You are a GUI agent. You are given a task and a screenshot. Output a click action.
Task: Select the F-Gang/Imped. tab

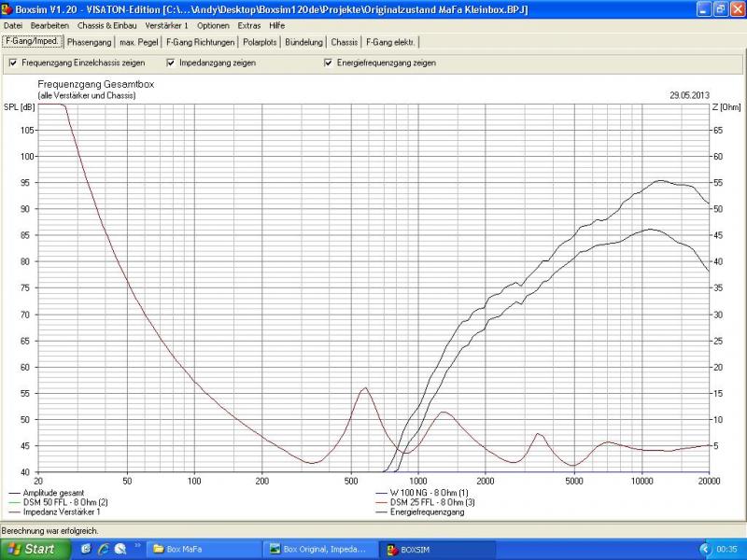tap(33, 41)
